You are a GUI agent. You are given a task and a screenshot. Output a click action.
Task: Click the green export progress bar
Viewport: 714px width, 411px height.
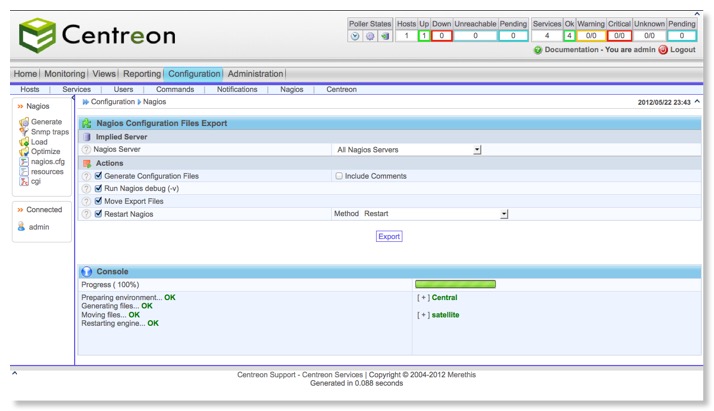455,284
